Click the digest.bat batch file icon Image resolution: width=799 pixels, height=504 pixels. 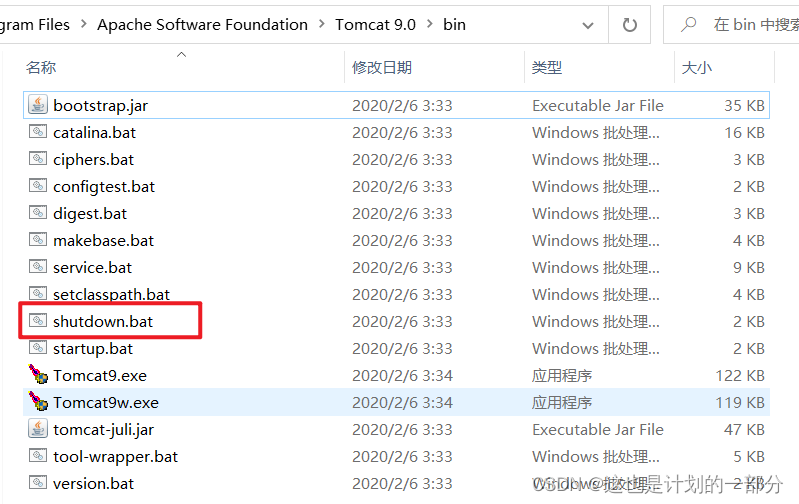pyautogui.click(x=38, y=213)
